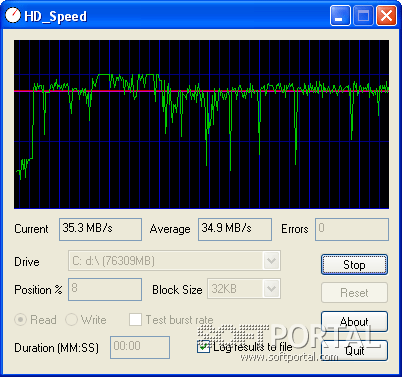The width and height of the screenshot is (402, 377).
Task: Click the transfer speed graph area
Action: [x=201, y=124]
